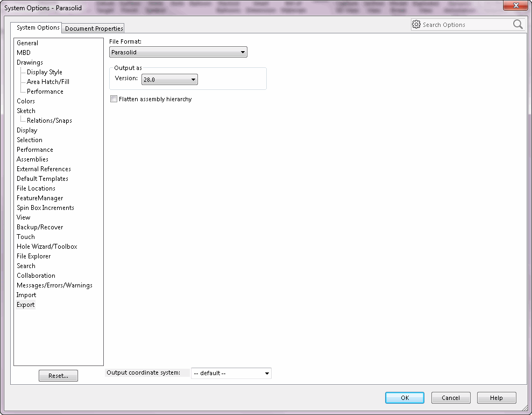Switch to the Document Properties tab
This screenshot has height=415, width=532.
tap(94, 28)
